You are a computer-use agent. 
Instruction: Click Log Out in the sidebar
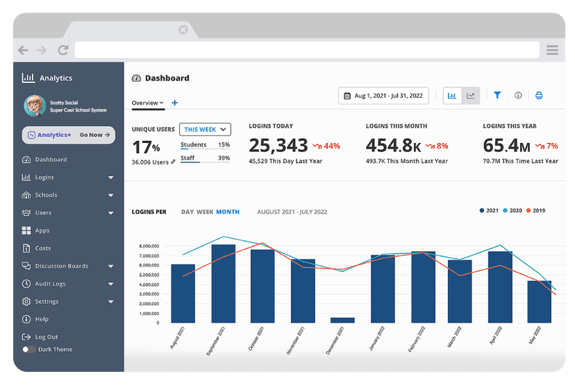[x=46, y=337]
